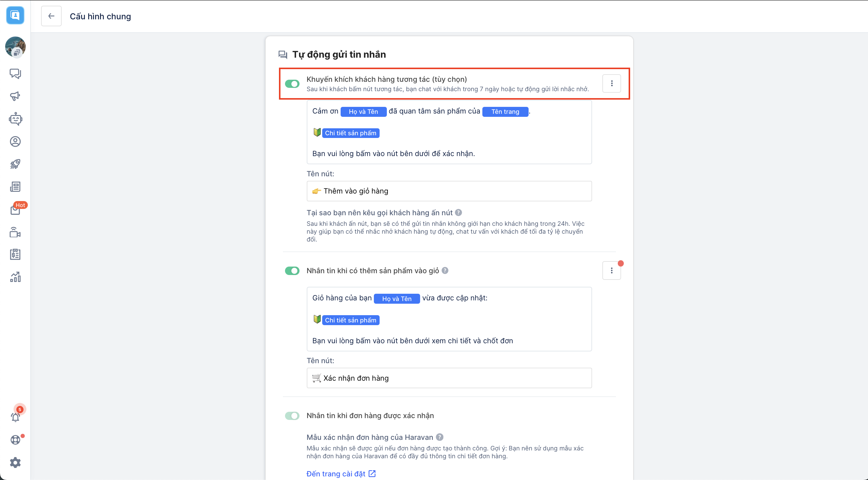Open the livestream camera sidebar icon
Screen dimensions: 868x480
(x=15, y=232)
